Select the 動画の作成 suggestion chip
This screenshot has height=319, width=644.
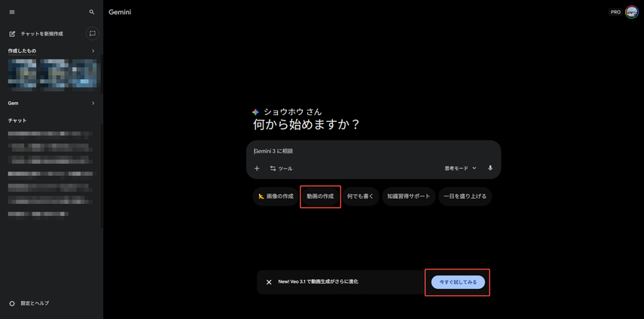click(x=320, y=196)
